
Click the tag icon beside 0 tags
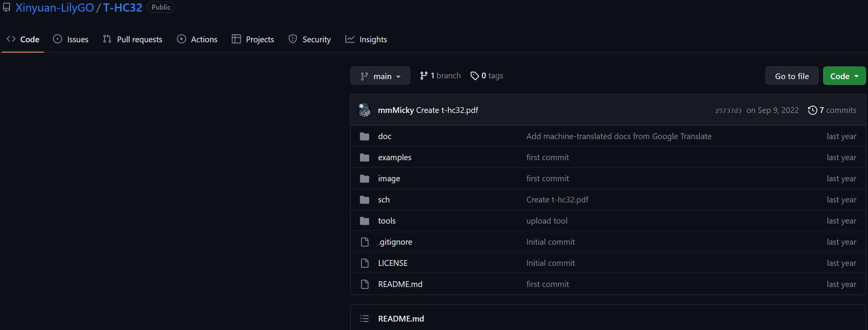[475, 76]
